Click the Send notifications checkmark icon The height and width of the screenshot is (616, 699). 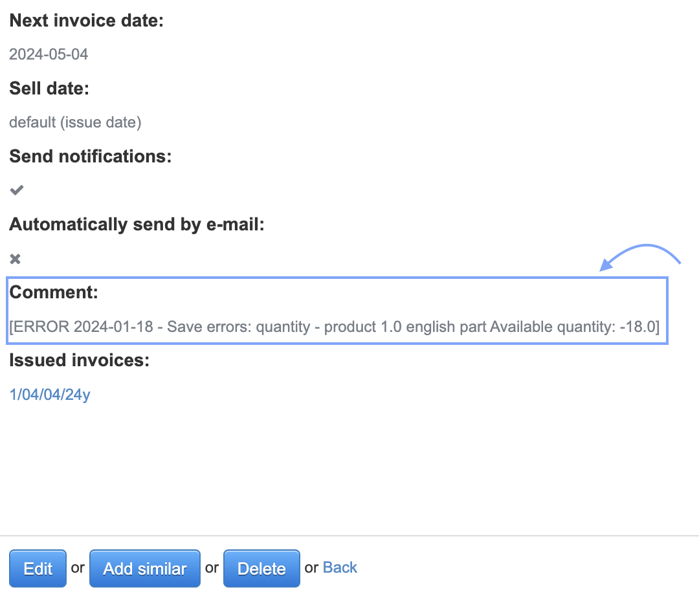tap(17, 190)
